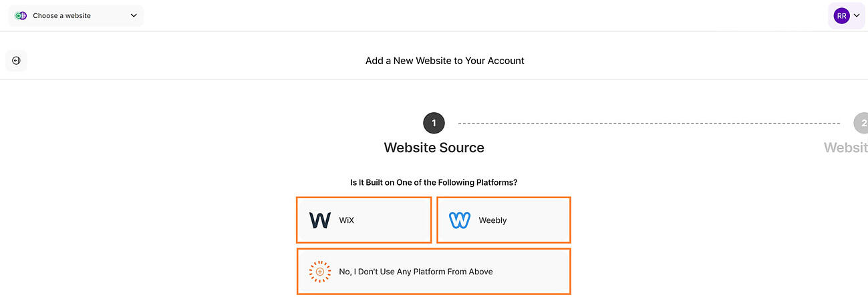This screenshot has width=868, height=297.
Task: Choose No, I Don't Use Any Platform
Action: pos(434,272)
